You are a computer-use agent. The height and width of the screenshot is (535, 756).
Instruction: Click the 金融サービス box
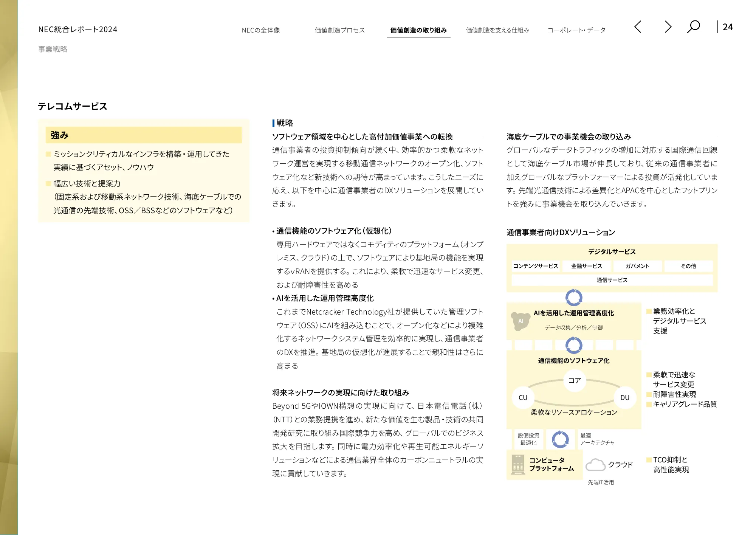[x=587, y=266]
